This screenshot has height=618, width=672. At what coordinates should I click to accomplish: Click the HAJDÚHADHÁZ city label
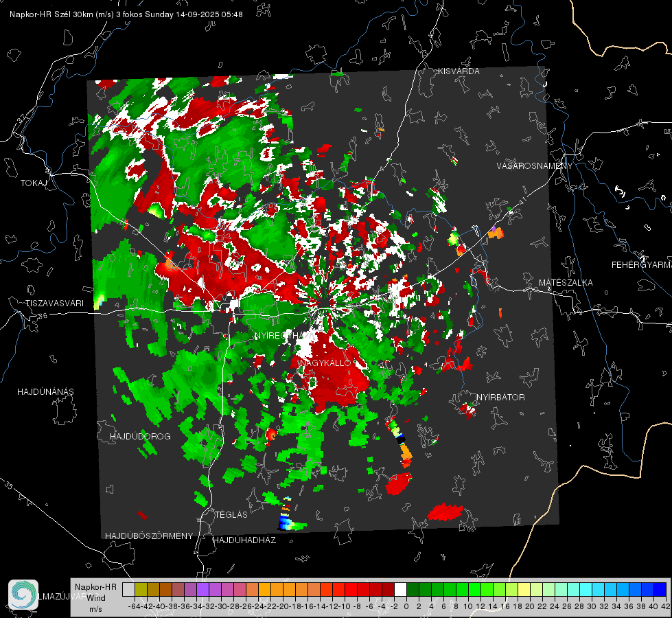point(244,540)
